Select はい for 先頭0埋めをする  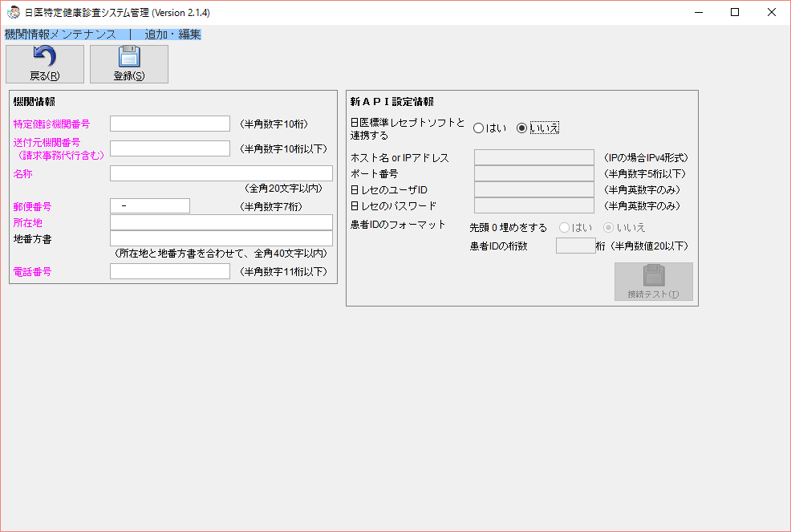pos(565,226)
